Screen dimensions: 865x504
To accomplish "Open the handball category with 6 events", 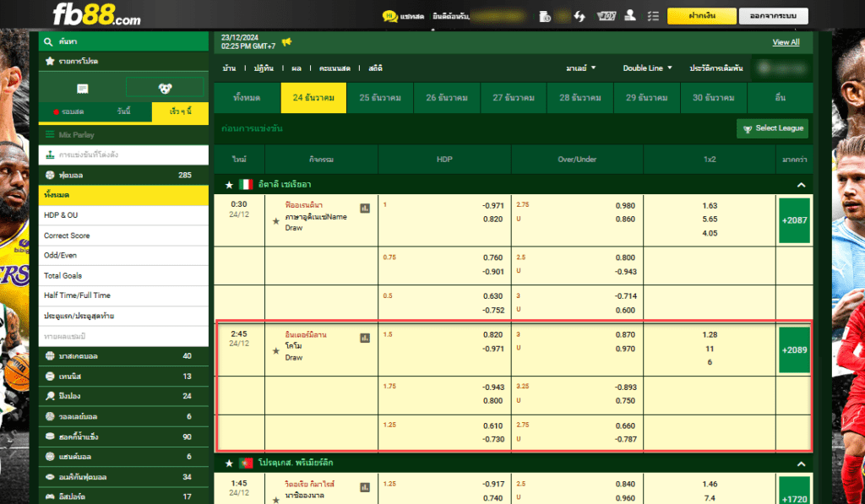I will coord(123,457).
